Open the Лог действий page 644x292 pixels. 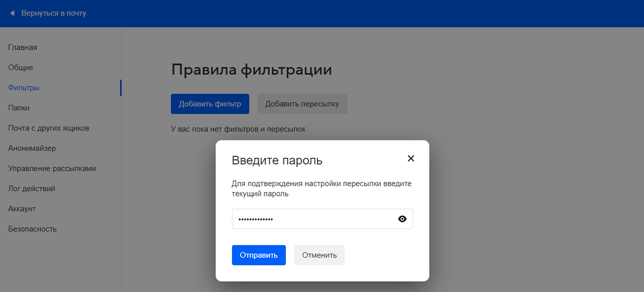[x=31, y=188]
